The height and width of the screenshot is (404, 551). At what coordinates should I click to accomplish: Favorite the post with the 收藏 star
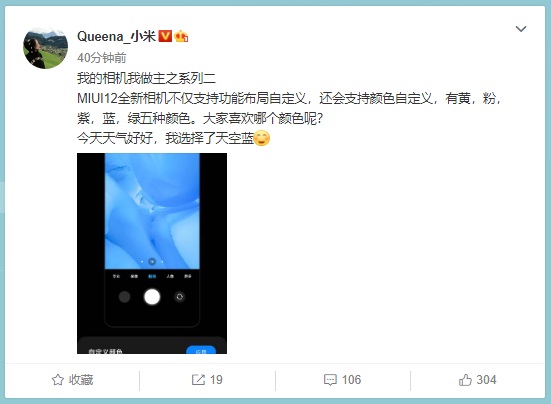click(x=72, y=380)
